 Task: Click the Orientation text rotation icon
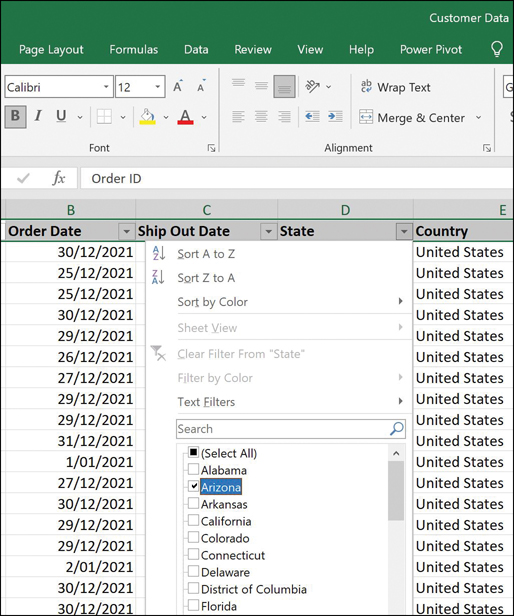pos(313,86)
